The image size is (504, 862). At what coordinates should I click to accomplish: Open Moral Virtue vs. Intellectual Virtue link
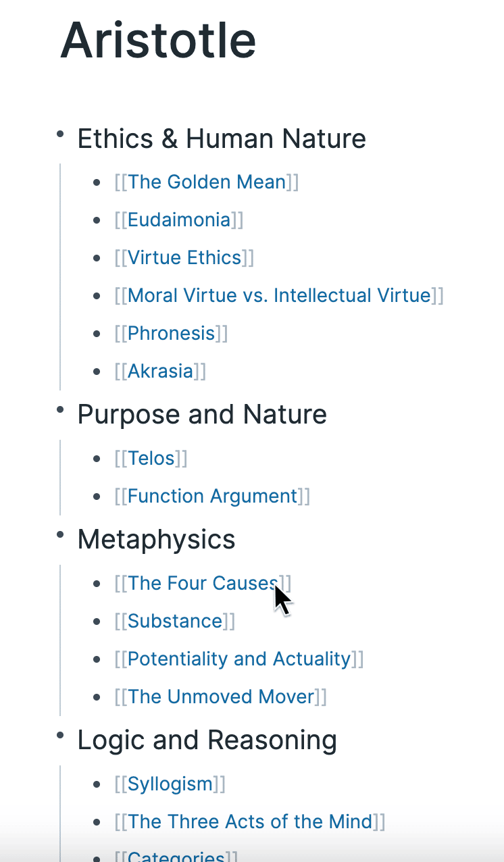tap(279, 295)
